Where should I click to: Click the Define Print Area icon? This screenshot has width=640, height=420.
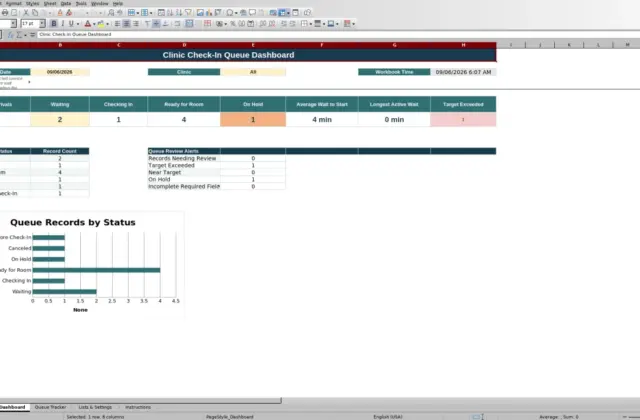pos(273,13)
